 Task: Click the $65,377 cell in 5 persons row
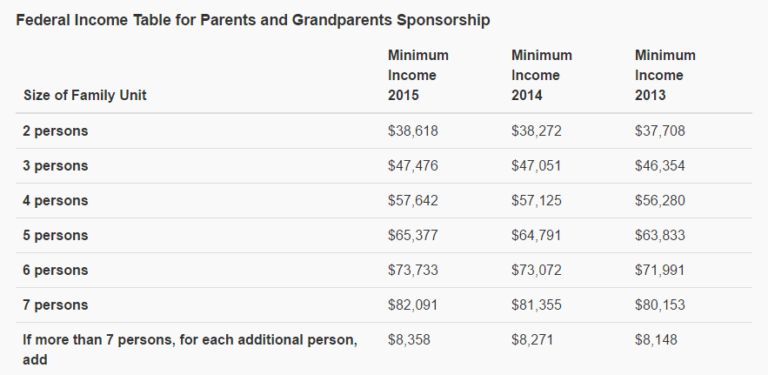[413, 235]
